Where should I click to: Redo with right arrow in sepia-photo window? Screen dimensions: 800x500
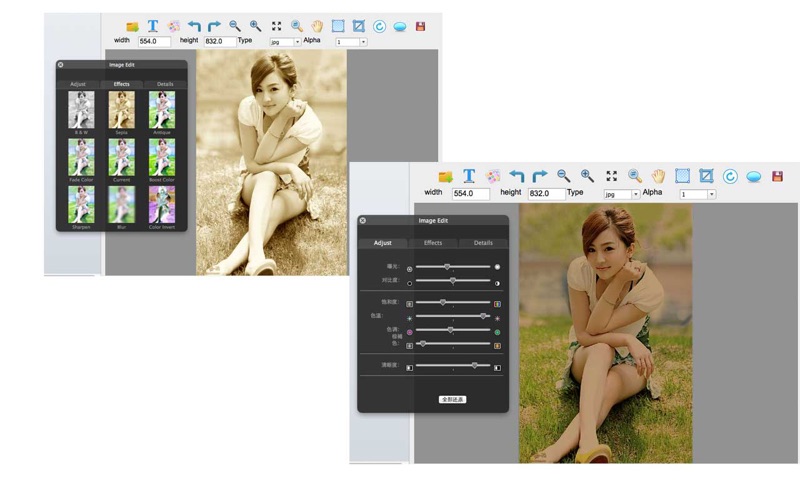[214, 26]
